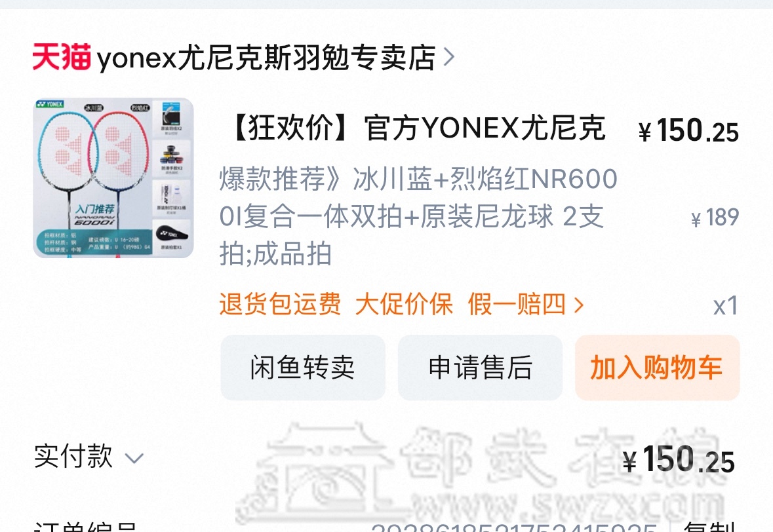
Task: Tap the 退货包运费 guarantee label
Action: point(280,304)
